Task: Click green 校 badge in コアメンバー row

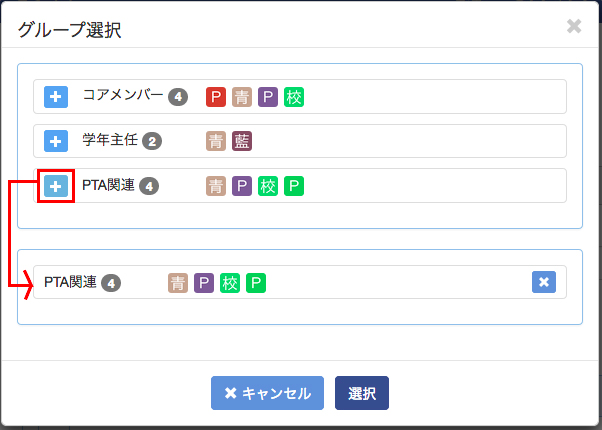Action: [294, 97]
